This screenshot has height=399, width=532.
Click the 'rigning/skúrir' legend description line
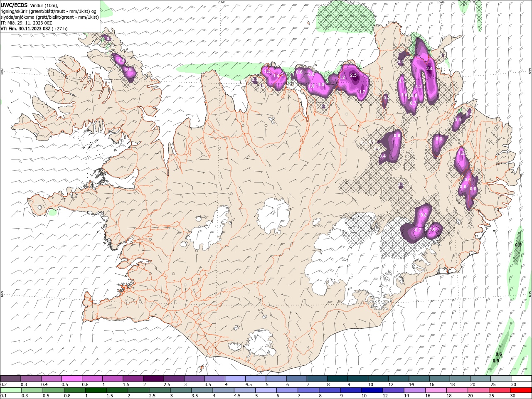(49, 11)
